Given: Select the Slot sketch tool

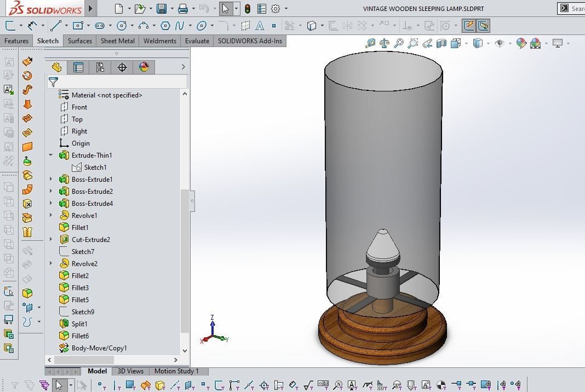Looking at the screenshot, I should pos(100,26).
